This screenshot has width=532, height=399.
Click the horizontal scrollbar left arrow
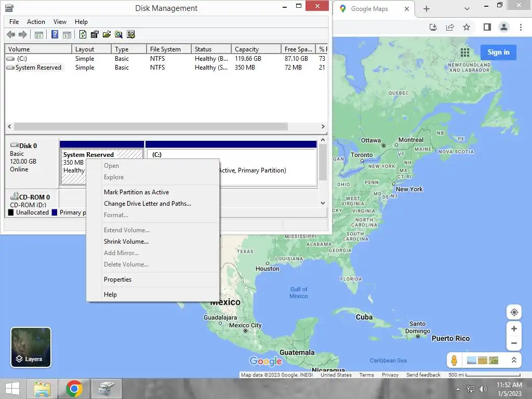tap(9, 127)
